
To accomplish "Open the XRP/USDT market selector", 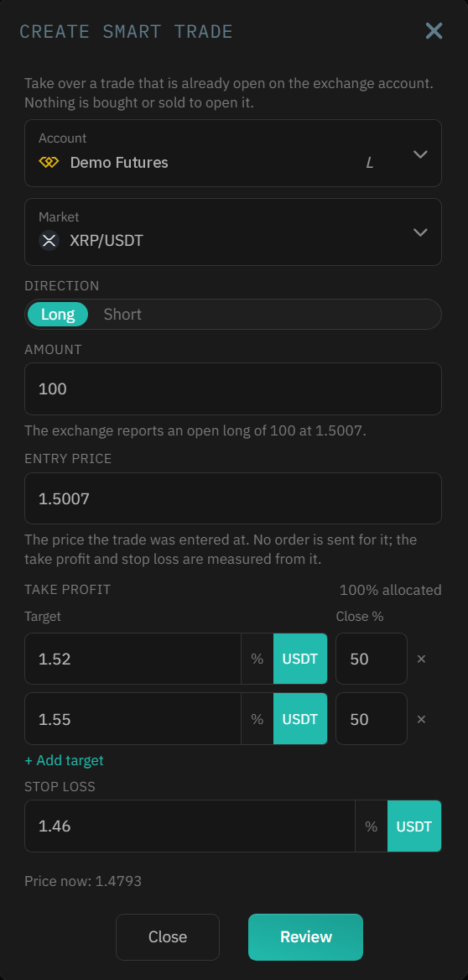I will [233, 232].
